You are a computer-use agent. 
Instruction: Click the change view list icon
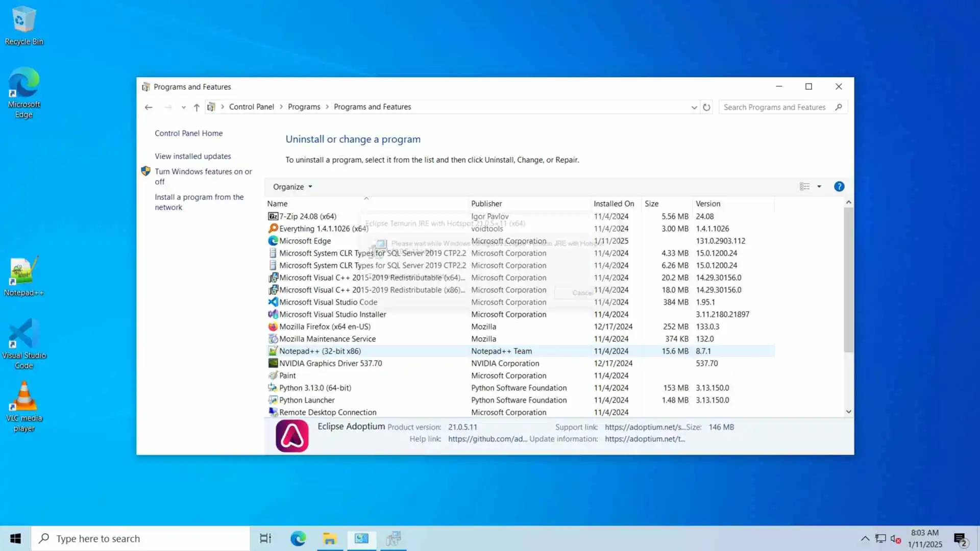805,187
